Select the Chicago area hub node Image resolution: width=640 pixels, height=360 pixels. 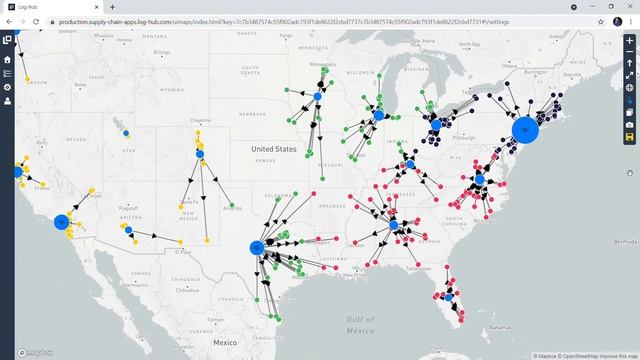coord(379,116)
